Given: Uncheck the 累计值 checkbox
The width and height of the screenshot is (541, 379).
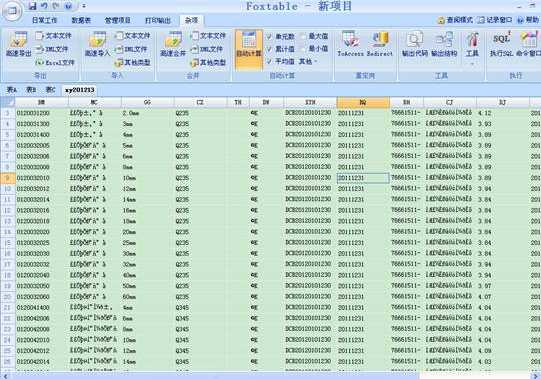Looking at the screenshot, I should [269, 49].
